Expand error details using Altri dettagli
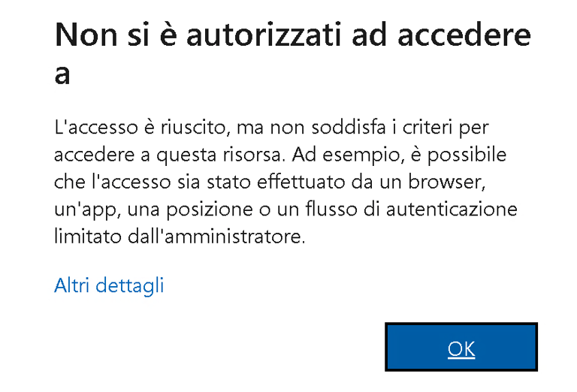 [x=109, y=285]
